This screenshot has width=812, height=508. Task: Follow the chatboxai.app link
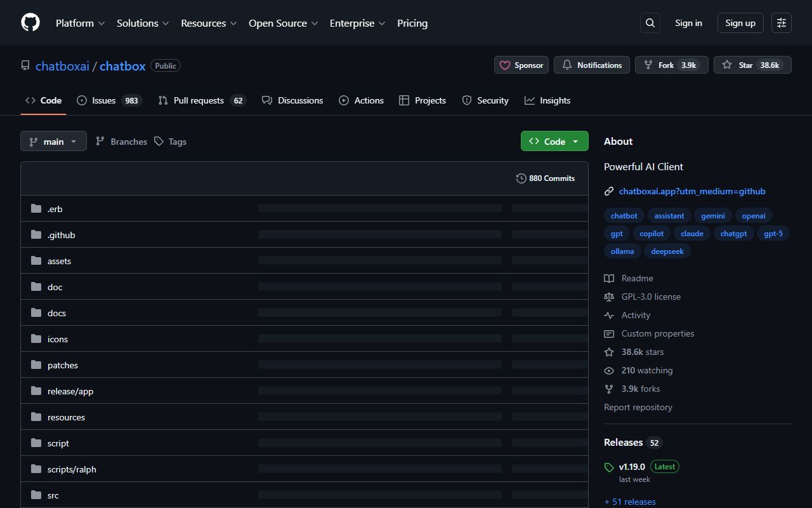[693, 191]
